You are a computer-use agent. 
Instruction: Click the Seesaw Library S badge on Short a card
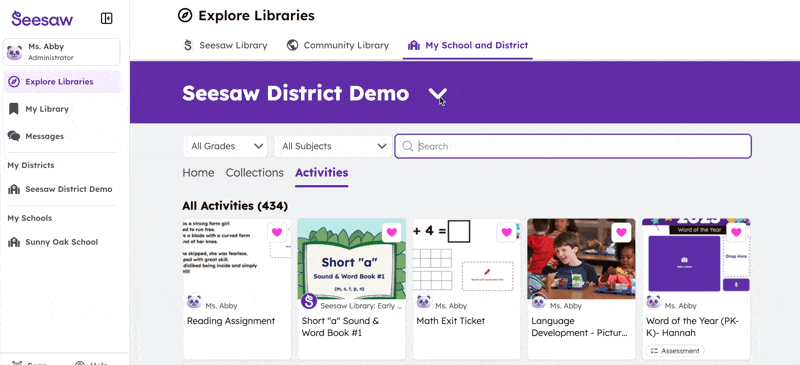[309, 301]
